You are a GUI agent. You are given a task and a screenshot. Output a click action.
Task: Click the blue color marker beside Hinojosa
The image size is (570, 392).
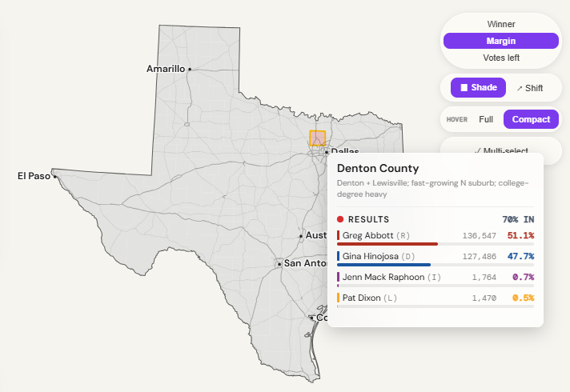(338, 256)
